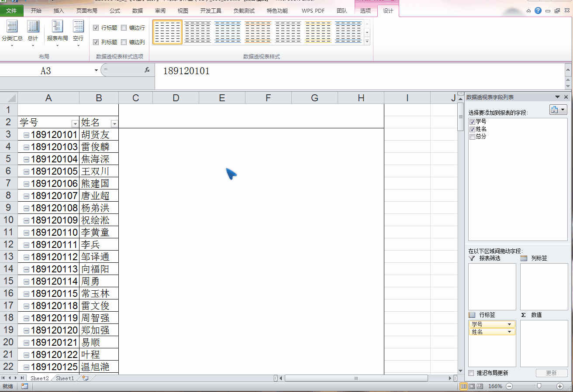Click into the formula bar
Screen dimensions: 573x392
click(x=359, y=76)
